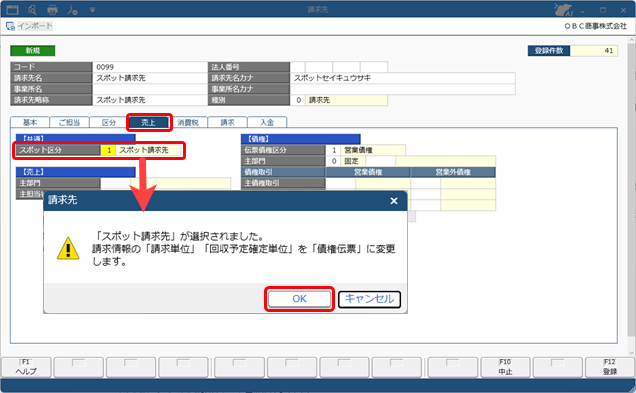
Task: Click the 【債権】 section header
Action: point(301,139)
